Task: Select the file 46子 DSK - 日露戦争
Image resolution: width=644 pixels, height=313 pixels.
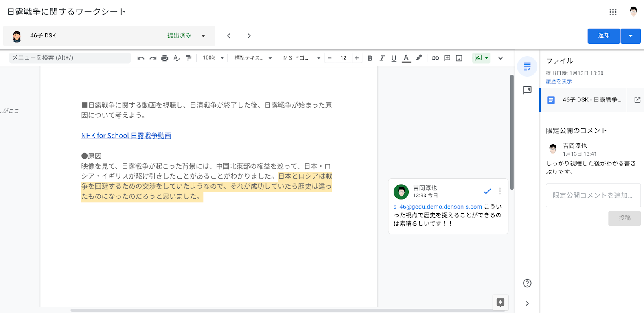Action: [x=583, y=100]
